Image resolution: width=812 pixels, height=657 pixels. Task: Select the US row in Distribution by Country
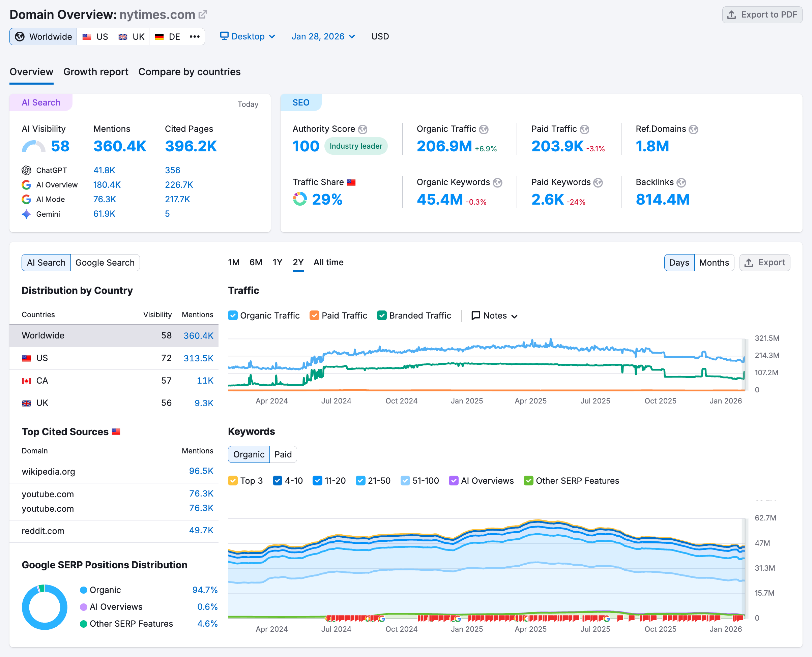pyautogui.click(x=42, y=358)
